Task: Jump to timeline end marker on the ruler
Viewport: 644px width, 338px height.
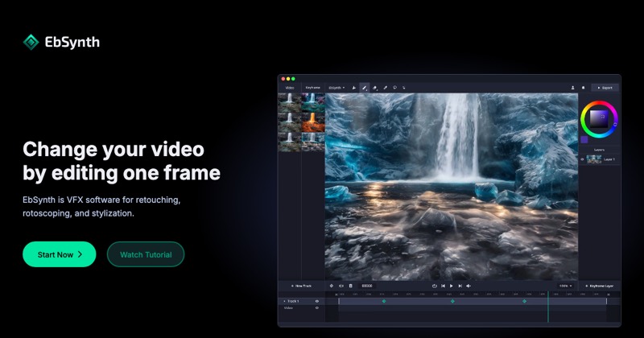Action: 609,295
